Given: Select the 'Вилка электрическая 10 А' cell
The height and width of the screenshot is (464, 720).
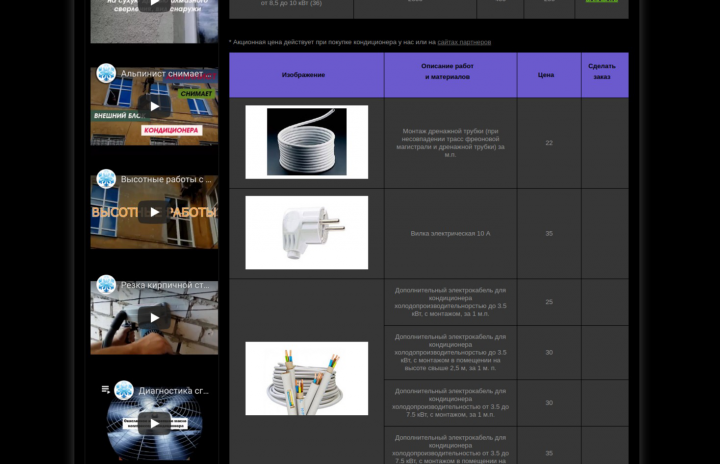Looking at the screenshot, I should [x=450, y=233].
